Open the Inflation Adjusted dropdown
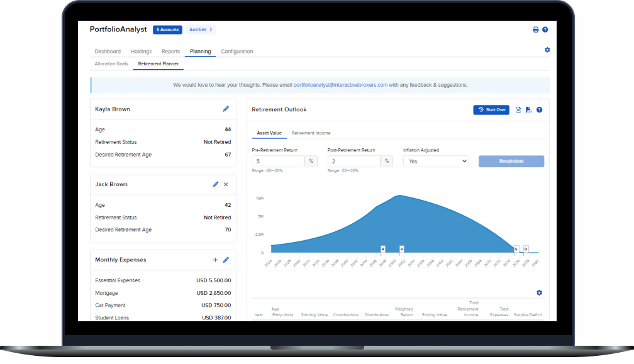This screenshot has width=634, height=364. (x=435, y=161)
